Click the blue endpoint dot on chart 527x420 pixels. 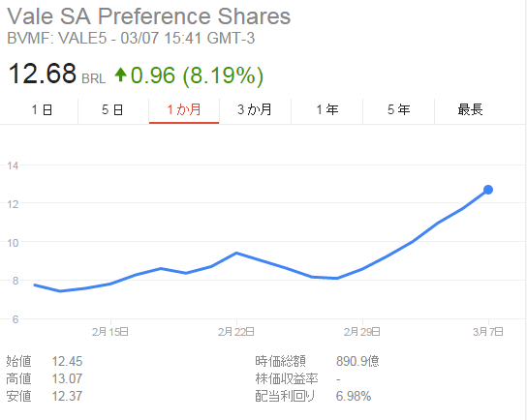[x=488, y=190]
